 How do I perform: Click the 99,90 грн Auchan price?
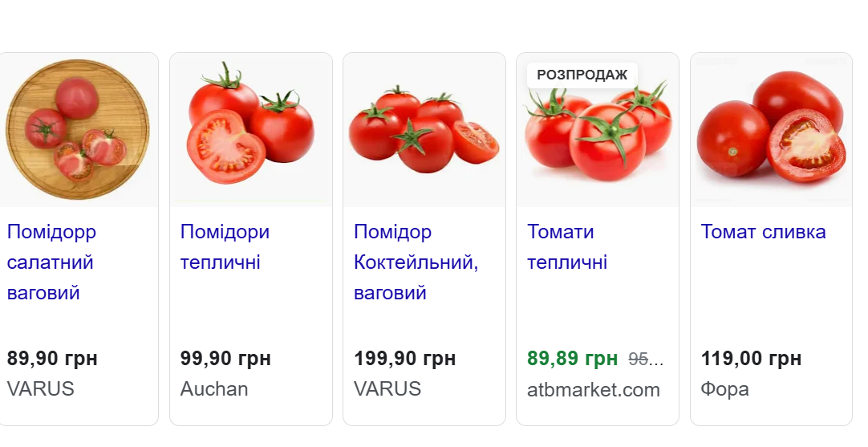point(225,359)
